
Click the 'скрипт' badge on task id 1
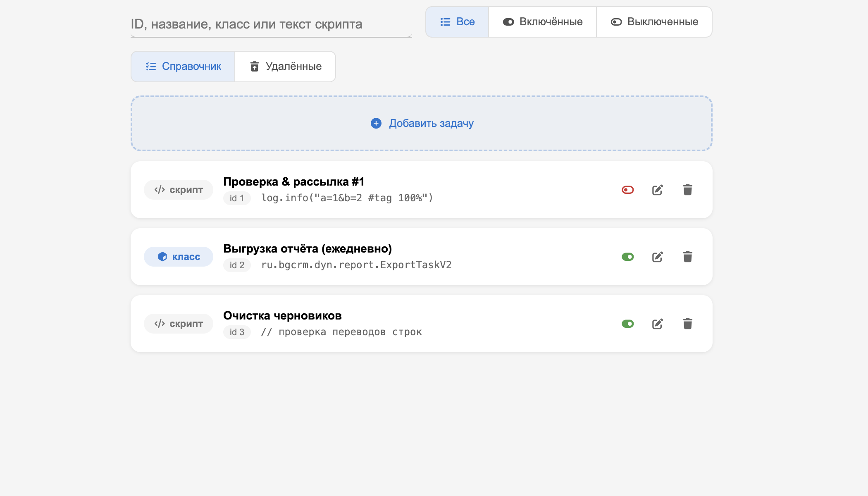179,190
